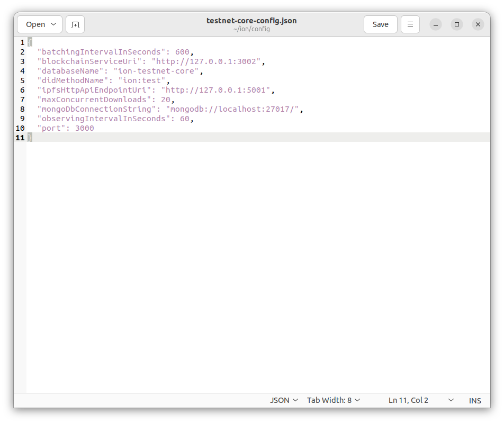Toggle the INS insert mode indicator
The image size is (504, 423).
[x=475, y=400]
